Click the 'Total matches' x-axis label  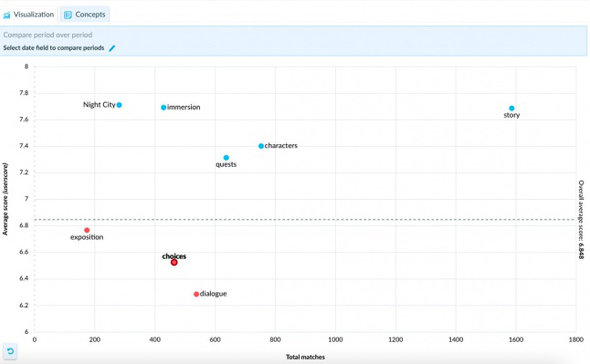305,357
